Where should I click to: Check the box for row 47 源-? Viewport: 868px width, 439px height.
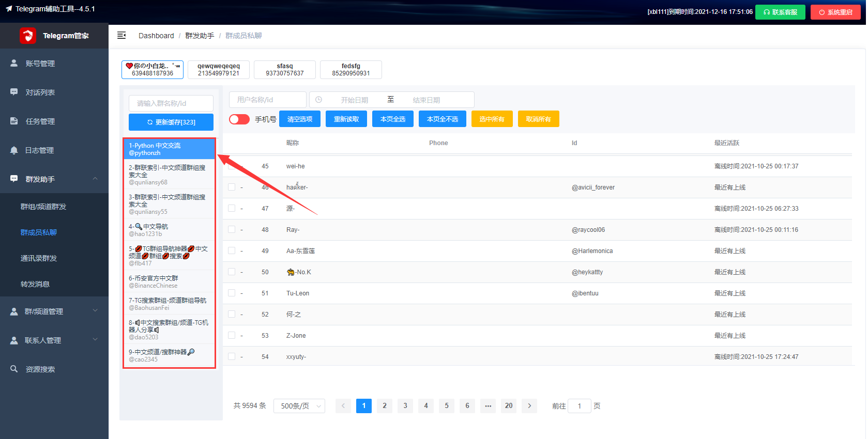(232, 208)
